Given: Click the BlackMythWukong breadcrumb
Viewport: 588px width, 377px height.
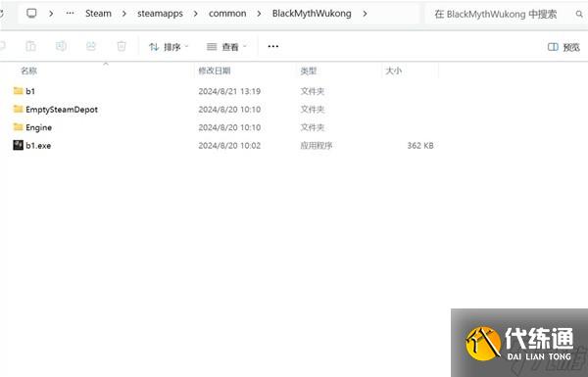Looking at the screenshot, I should click(x=312, y=14).
